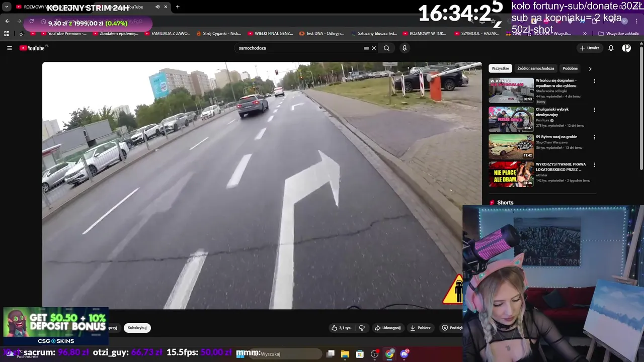
Task: Open the Test DNA bookmark
Action: tap(322, 33)
